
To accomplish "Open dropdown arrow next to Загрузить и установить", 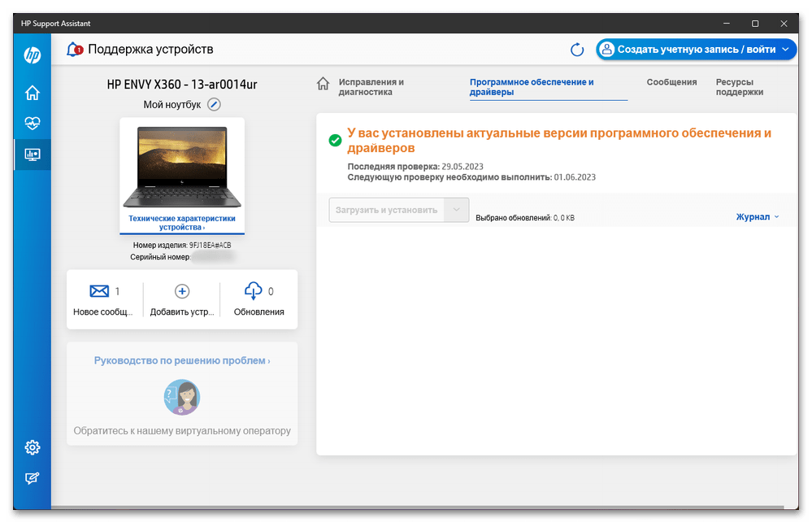I will (456, 210).
